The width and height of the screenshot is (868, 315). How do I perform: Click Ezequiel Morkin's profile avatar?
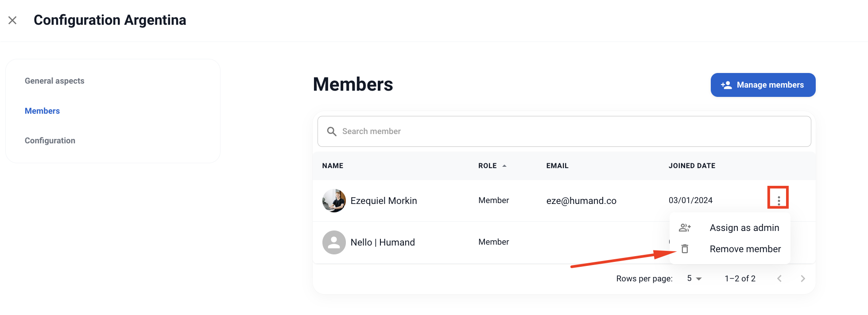point(334,201)
